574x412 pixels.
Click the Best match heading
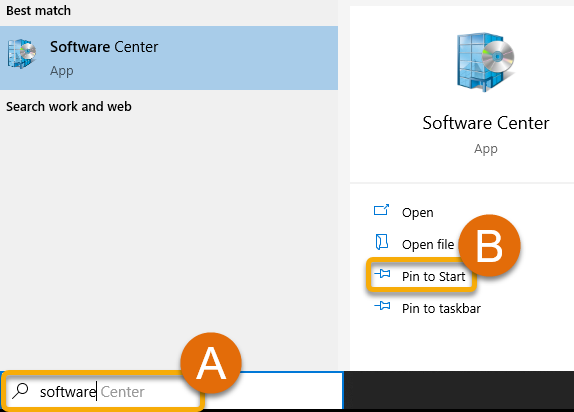point(38,11)
